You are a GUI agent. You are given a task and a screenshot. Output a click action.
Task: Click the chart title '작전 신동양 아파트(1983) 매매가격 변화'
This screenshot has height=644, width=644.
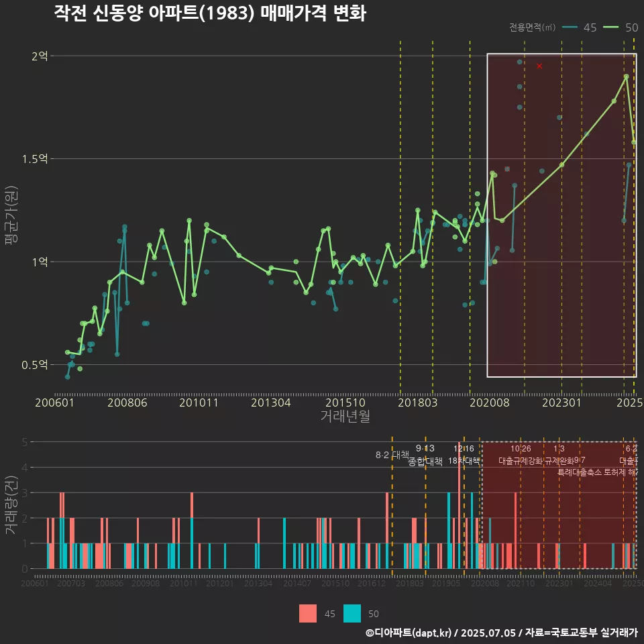[210, 13]
